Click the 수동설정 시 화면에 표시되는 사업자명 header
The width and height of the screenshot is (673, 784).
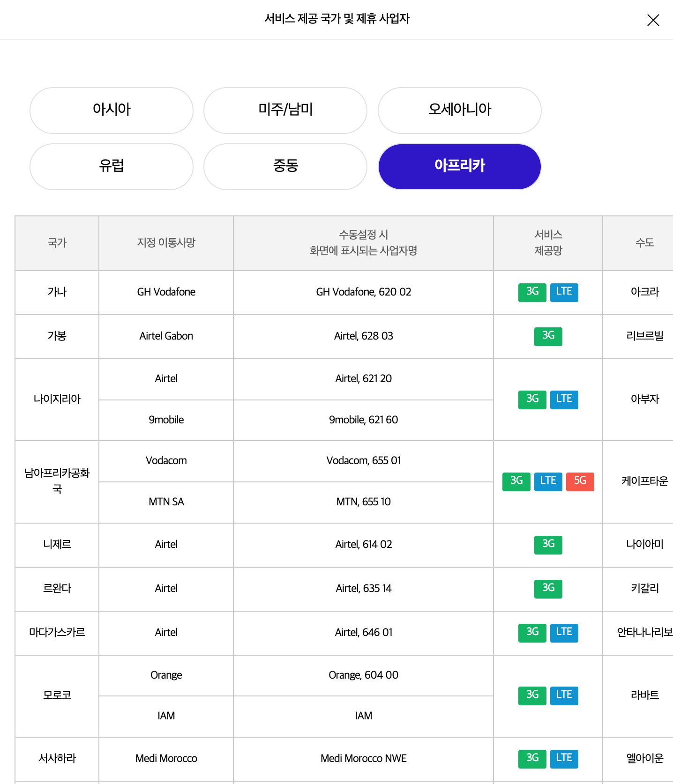tap(364, 243)
